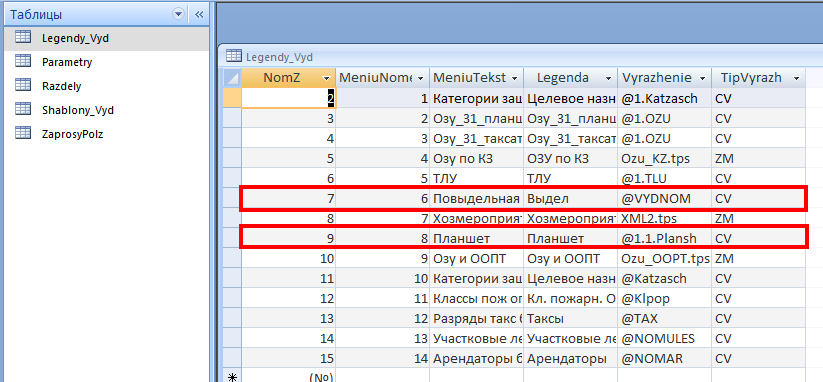Click the Классы пож menu text cell
Image resolution: width=823 pixels, height=382 pixels.
(477, 299)
